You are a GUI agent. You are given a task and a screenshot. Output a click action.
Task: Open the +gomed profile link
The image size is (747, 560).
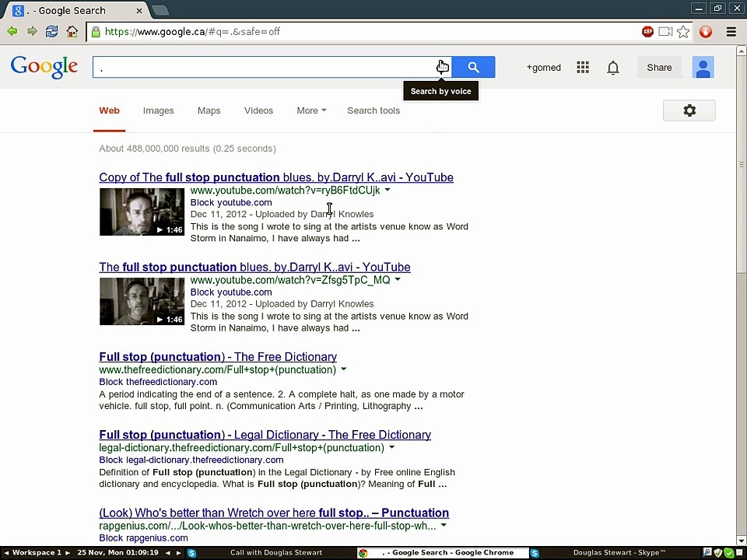(544, 68)
